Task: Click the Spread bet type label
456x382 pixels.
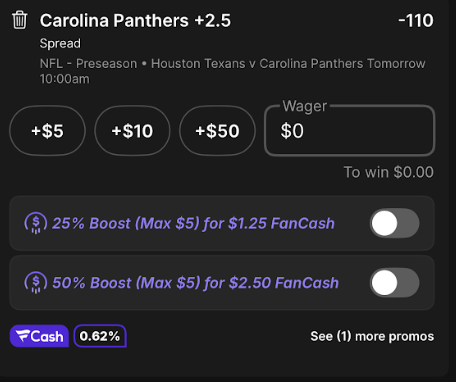Action: coord(60,43)
